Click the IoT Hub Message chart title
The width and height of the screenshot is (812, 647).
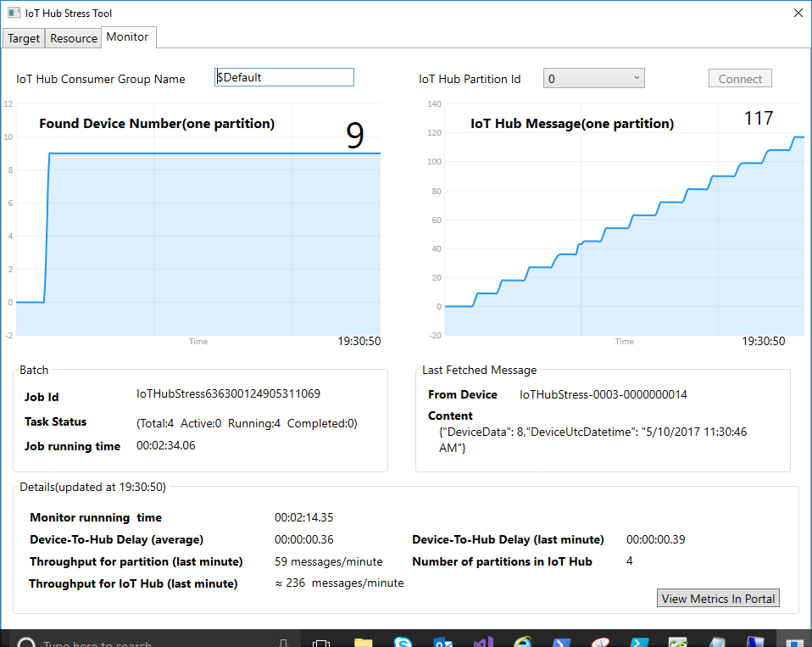(572, 124)
